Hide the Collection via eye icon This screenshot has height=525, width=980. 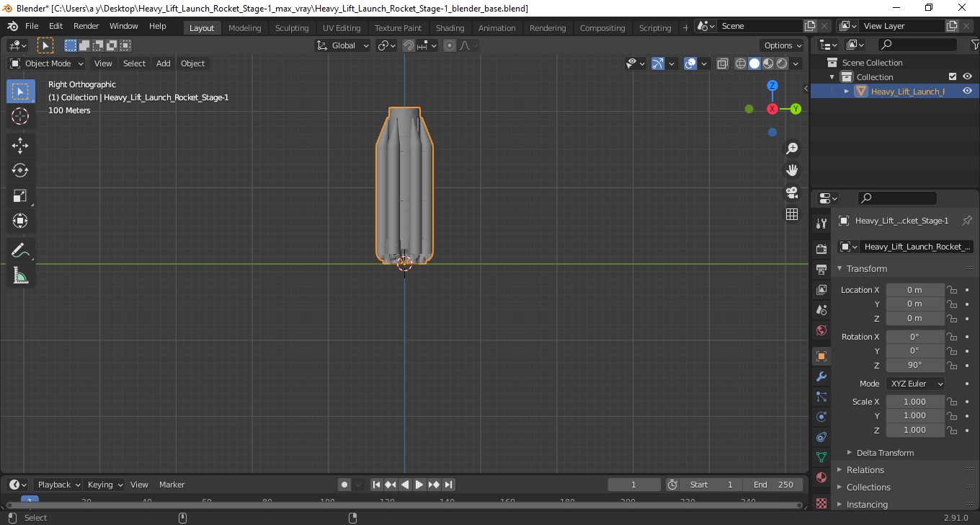tap(968, 77)
